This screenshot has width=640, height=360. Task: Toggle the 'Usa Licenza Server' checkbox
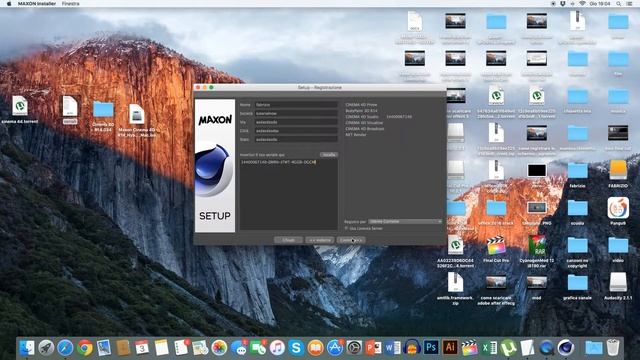pos(347,229)
